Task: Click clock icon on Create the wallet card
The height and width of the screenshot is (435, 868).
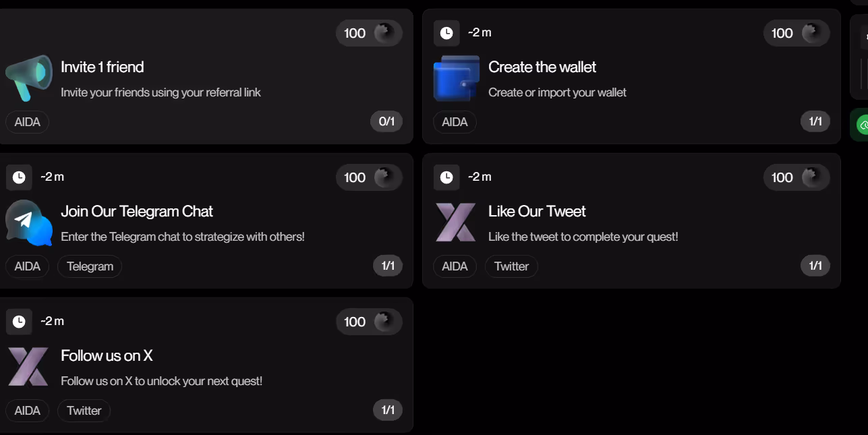Action: point(446,33)
